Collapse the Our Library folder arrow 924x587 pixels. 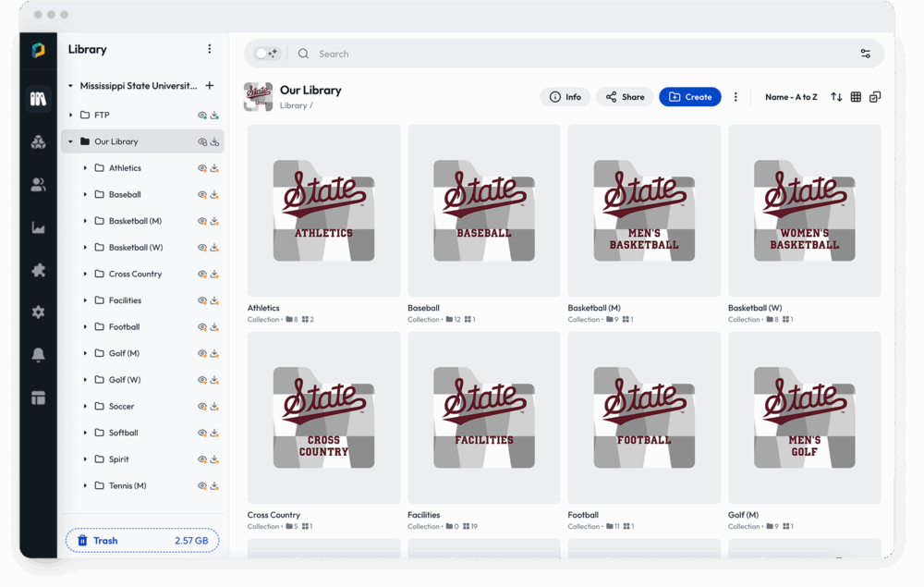[x=71, y=141]
